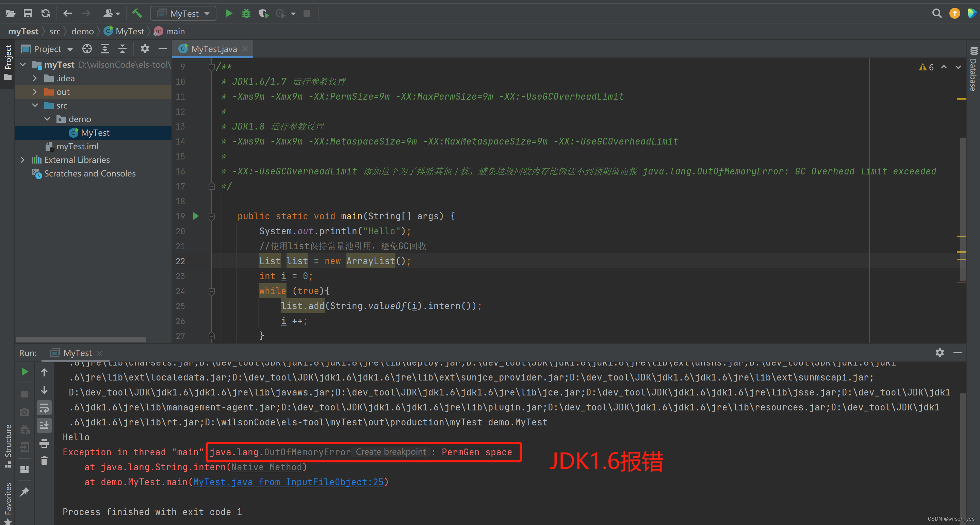
Task: Open Search Everywhere with the magnifier icon
Action: tap(937, 13)
